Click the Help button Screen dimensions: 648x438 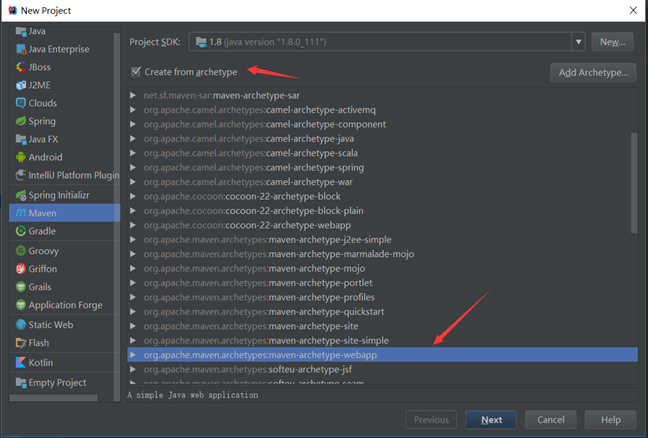click(x=610, y=420)
